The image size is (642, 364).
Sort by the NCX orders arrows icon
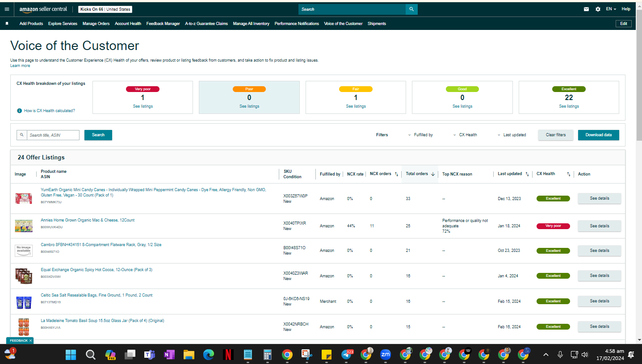click(x=396, y=174)
